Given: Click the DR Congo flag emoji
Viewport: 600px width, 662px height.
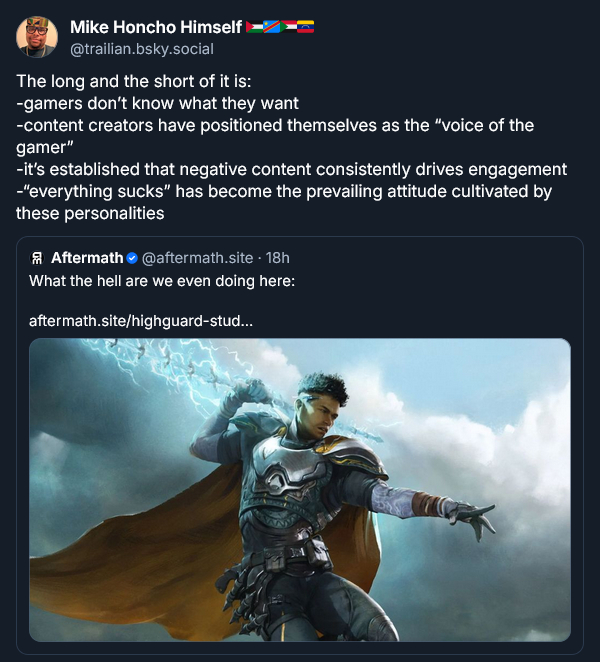Looking at the screenshot, I should [272, 27].
